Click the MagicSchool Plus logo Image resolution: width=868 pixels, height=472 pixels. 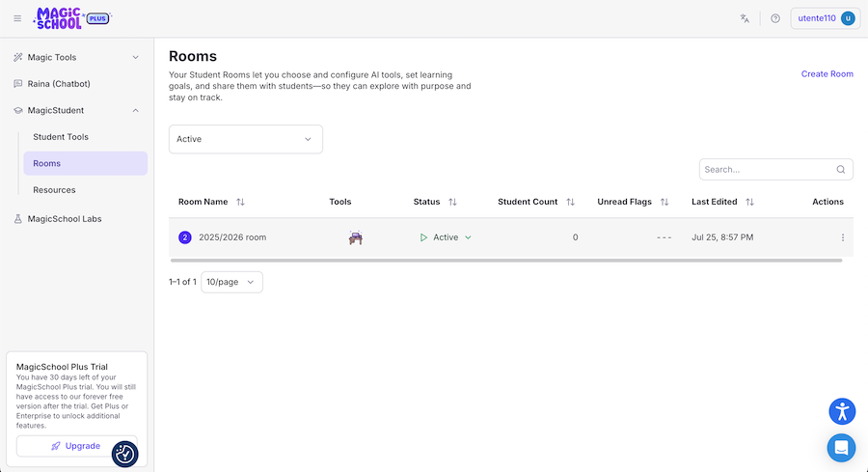click(72, 18)
